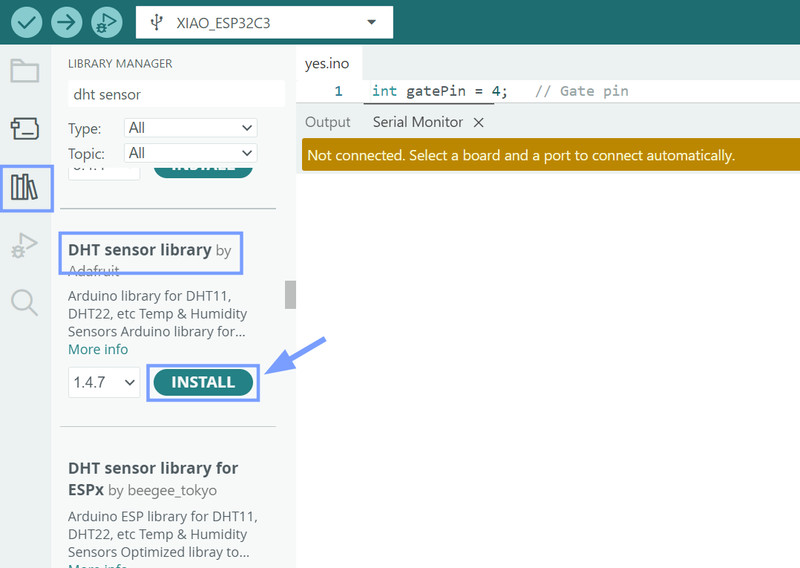Viewport: 800px width, 568px height.
Task: Switch to the Output tab
Action: tap(328, 122)
